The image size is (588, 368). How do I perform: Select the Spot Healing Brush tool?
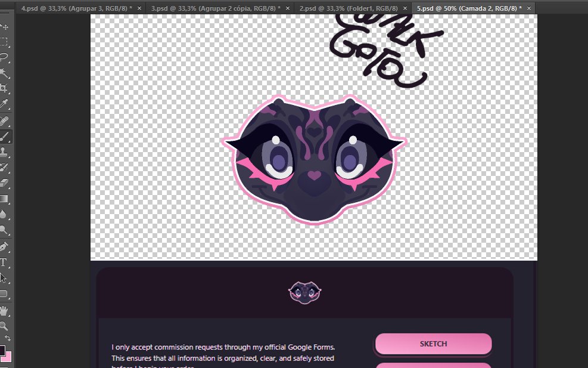4,121
